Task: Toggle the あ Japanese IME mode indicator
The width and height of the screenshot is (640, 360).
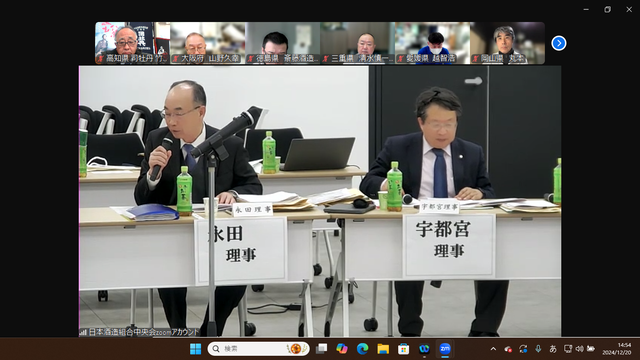Action: [x=553, y=349]
